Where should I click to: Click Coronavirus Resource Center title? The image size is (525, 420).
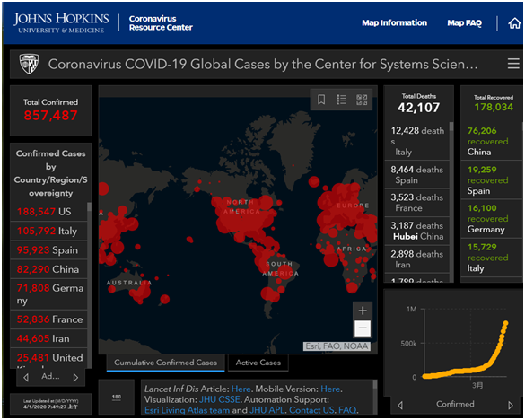161,22
